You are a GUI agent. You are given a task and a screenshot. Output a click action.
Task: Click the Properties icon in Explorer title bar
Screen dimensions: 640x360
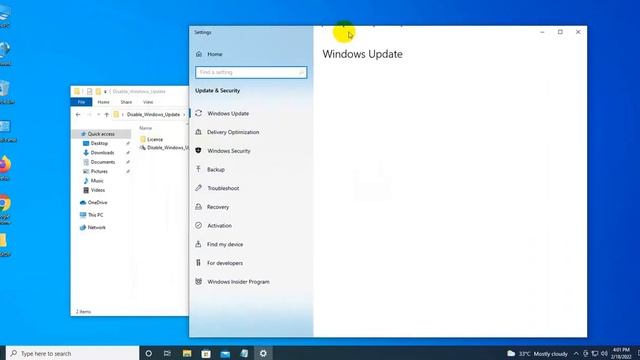[x=89, y=91]
